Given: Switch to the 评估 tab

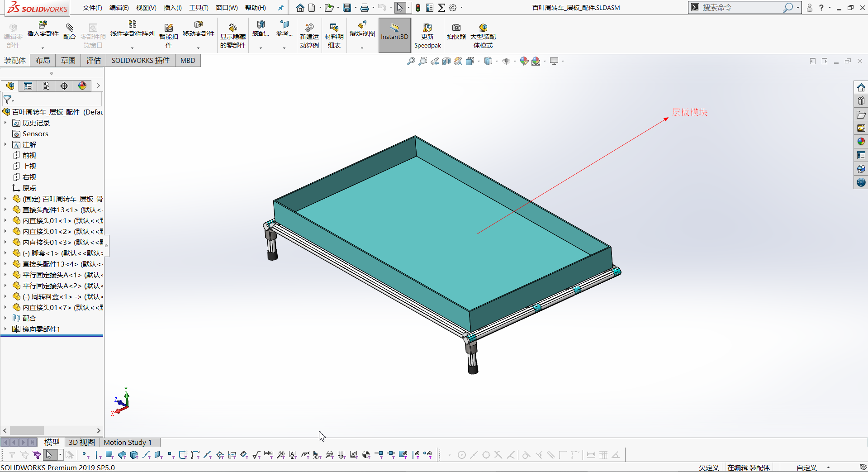Looking at the screenshot, I should click(94, 61).
